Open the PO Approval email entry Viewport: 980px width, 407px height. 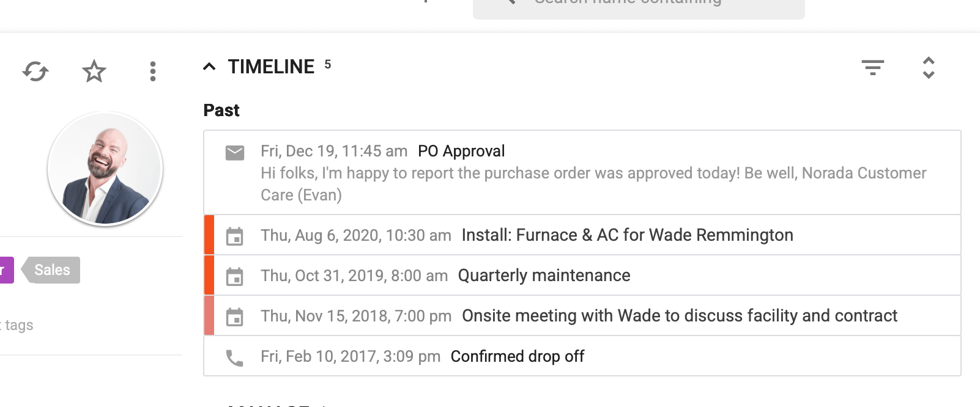pos(461,151)
